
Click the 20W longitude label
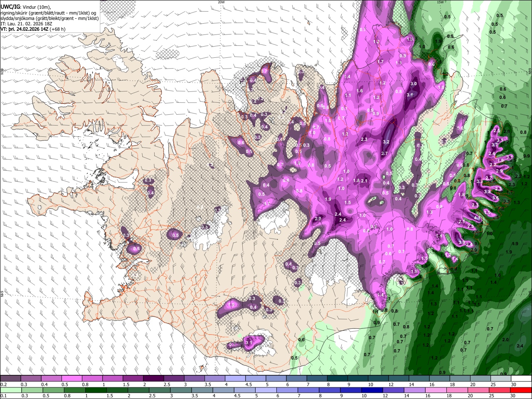[x=221, y=2]
